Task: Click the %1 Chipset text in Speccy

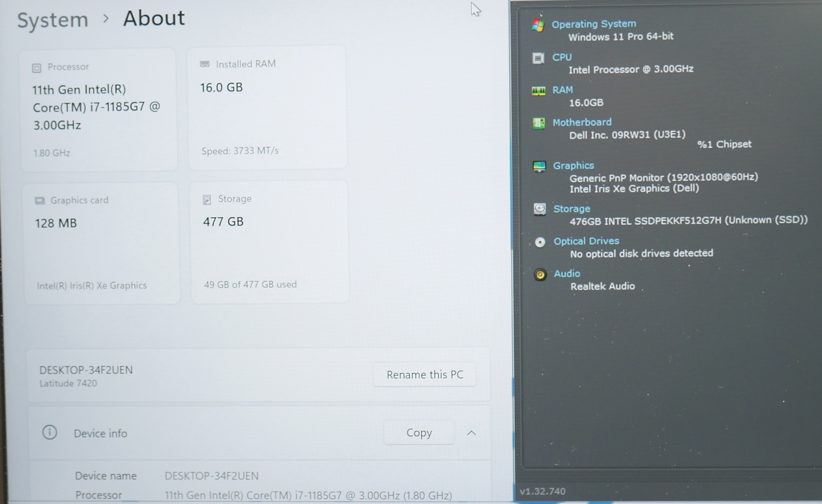Action: coord(724,144)
